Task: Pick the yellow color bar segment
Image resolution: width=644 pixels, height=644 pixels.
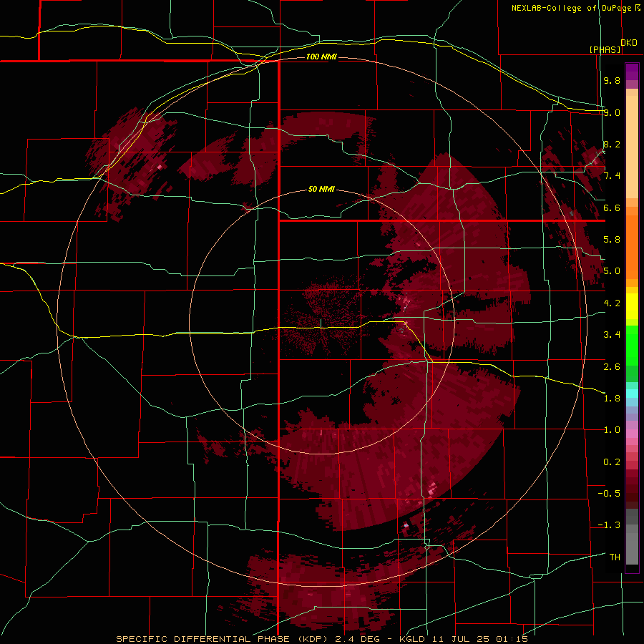Action: [x=632, y=306]
